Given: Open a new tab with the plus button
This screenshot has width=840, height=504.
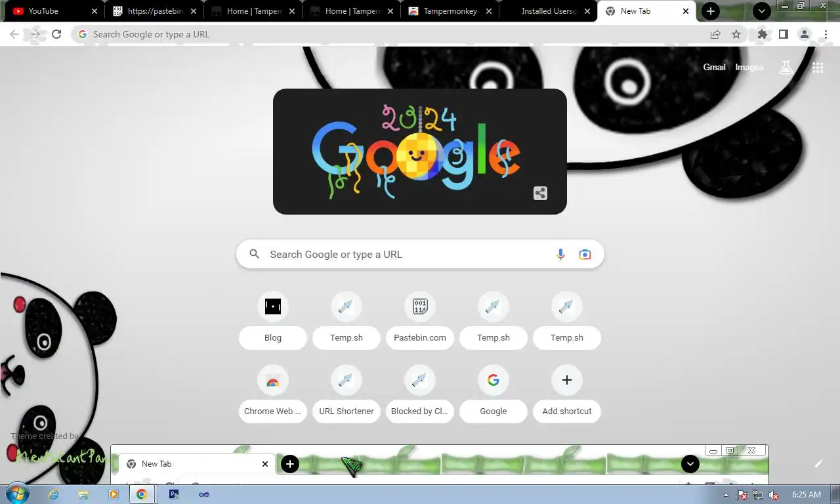Looking at the screenshot, I should [x=711, y=11].
